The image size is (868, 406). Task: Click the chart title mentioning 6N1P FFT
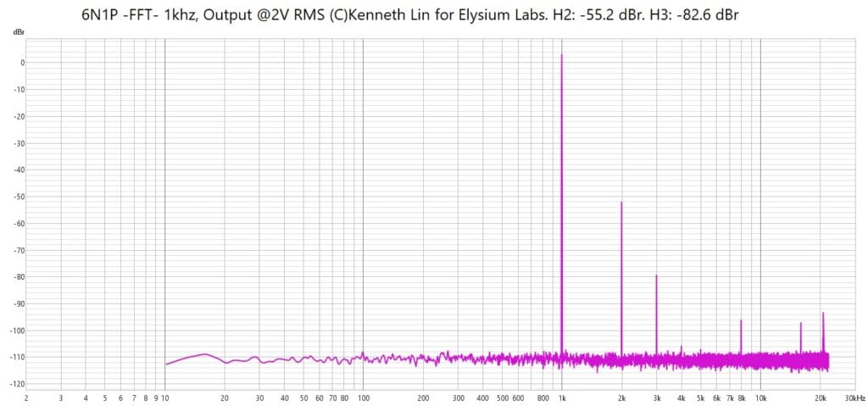coord(410,15)
